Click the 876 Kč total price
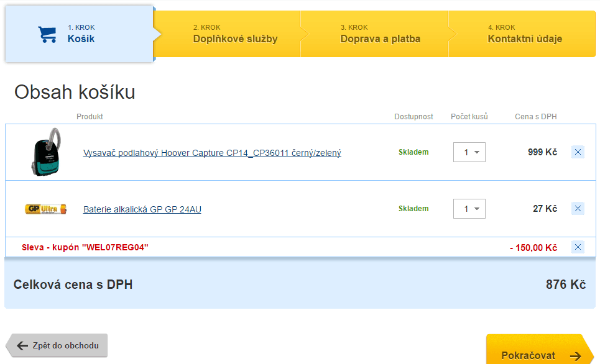 click(566, 284)
